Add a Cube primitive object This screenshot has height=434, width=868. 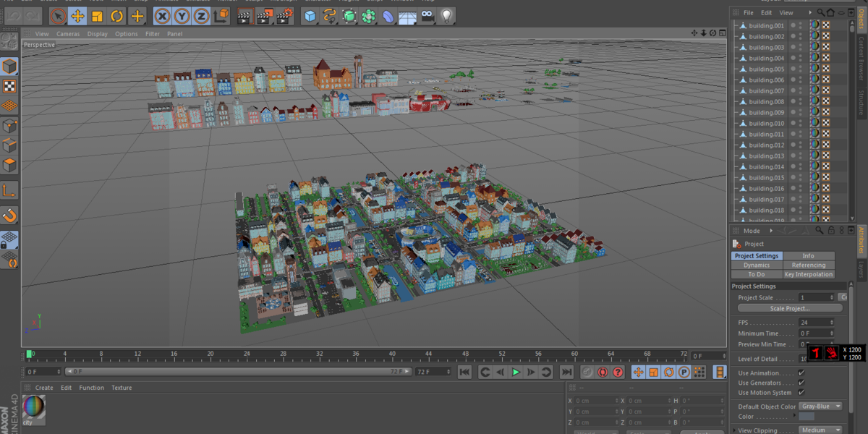coord(310,15)
